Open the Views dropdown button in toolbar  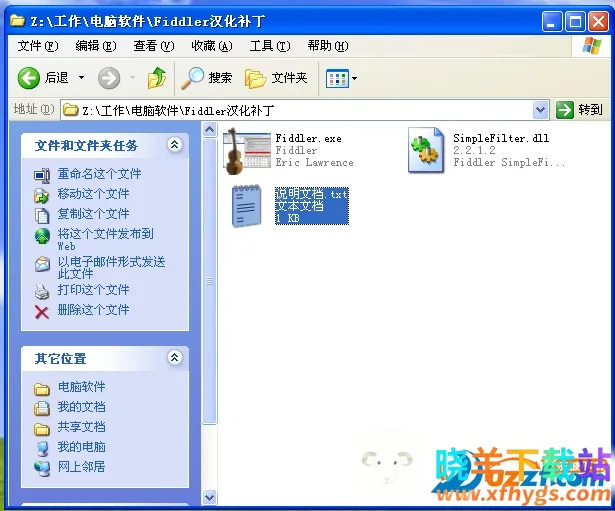[341, 78]
